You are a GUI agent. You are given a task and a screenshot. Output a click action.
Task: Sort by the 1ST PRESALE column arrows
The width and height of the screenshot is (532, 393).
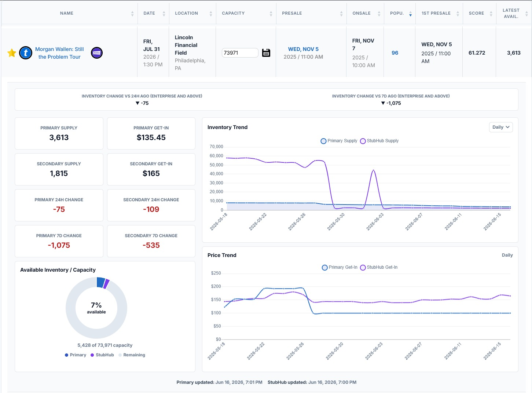tap(458, 14)
